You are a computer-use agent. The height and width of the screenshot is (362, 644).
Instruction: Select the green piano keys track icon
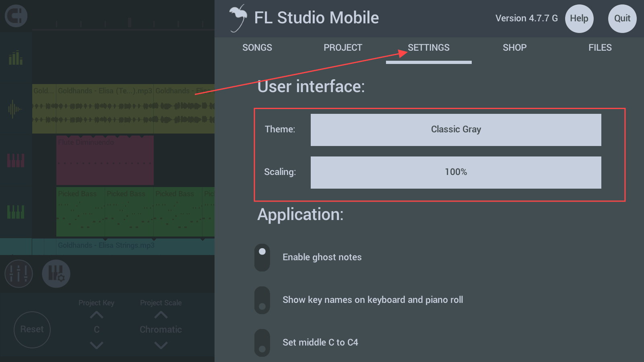pyautogui.click(x=16, y=212)
